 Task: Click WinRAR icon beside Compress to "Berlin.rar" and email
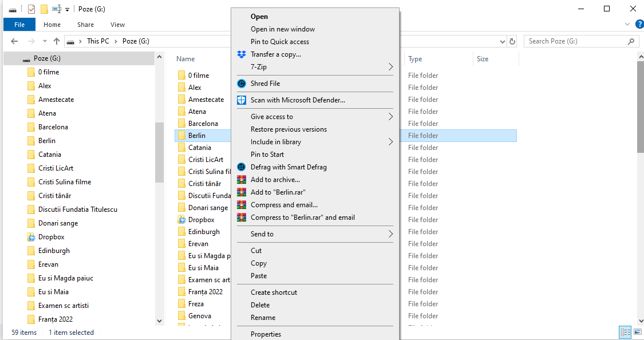(x=242, y=218)
